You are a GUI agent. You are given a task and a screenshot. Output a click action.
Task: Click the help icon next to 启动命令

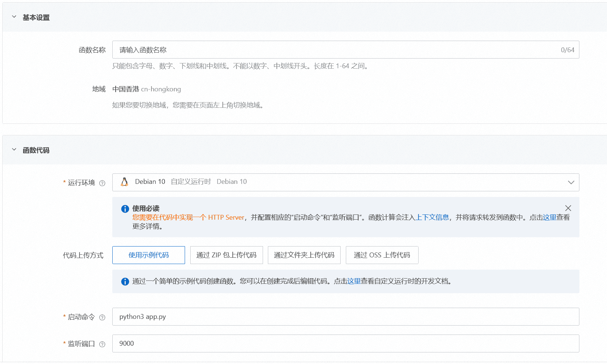tap(102, 317)
